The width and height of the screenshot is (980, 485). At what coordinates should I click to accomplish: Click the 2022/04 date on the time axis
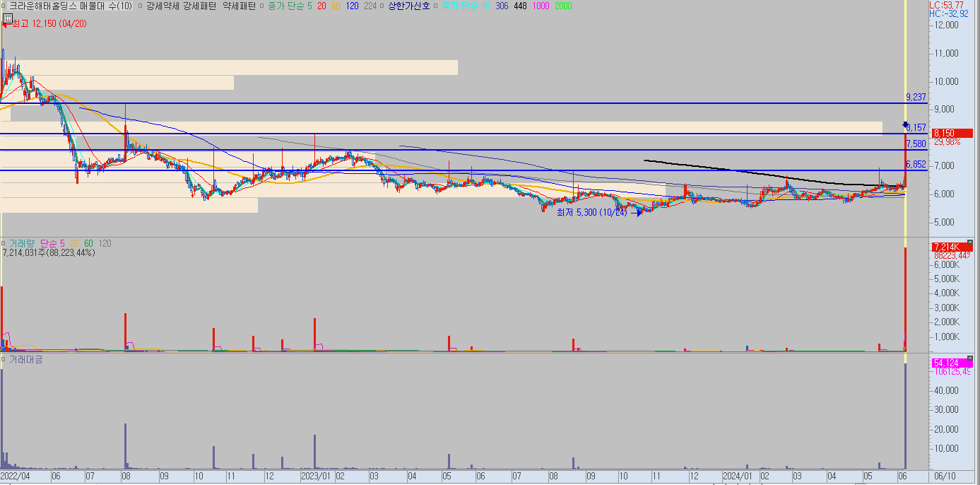16,477
